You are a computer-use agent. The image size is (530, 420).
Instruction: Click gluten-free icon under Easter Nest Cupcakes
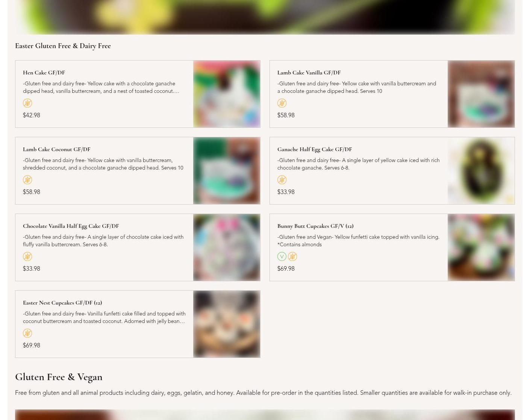(x=27, y=333)
